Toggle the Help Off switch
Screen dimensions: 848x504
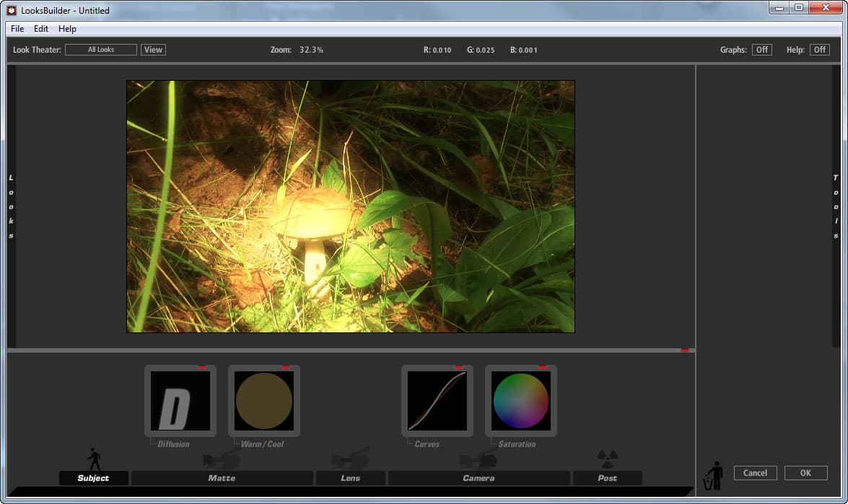(819, 50)
